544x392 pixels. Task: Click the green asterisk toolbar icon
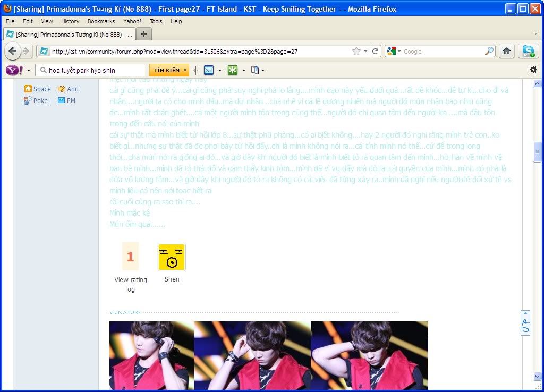[x=233, y=71]
